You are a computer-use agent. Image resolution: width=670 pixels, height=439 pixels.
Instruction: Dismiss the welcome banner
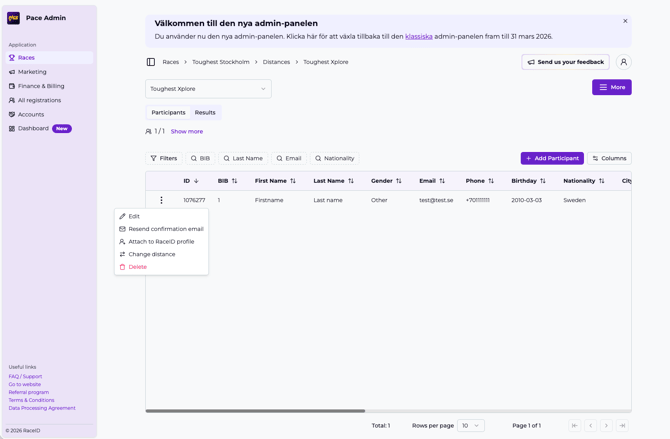[625, 21]
